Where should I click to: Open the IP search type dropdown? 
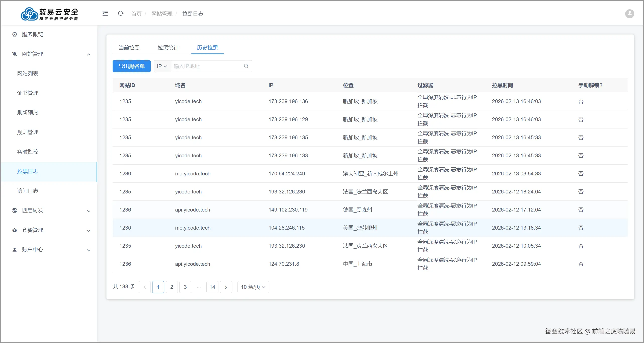pyautogui.click(x=162, y=66)
